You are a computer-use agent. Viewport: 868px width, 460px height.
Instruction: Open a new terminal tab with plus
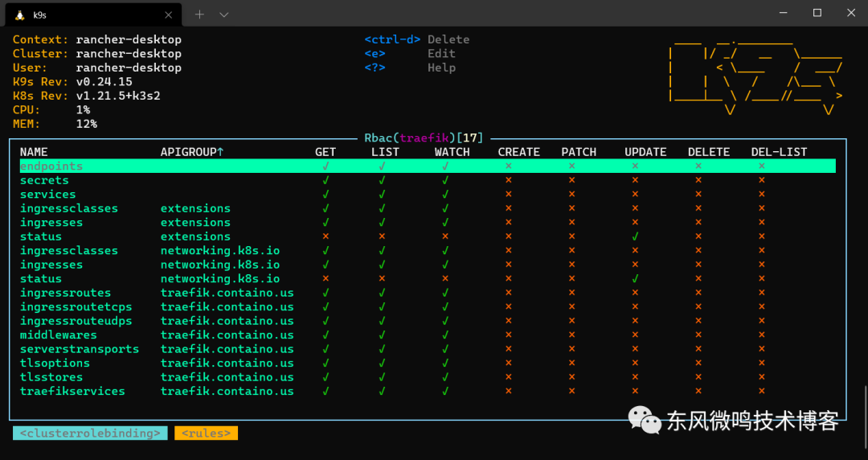[199, 14]
